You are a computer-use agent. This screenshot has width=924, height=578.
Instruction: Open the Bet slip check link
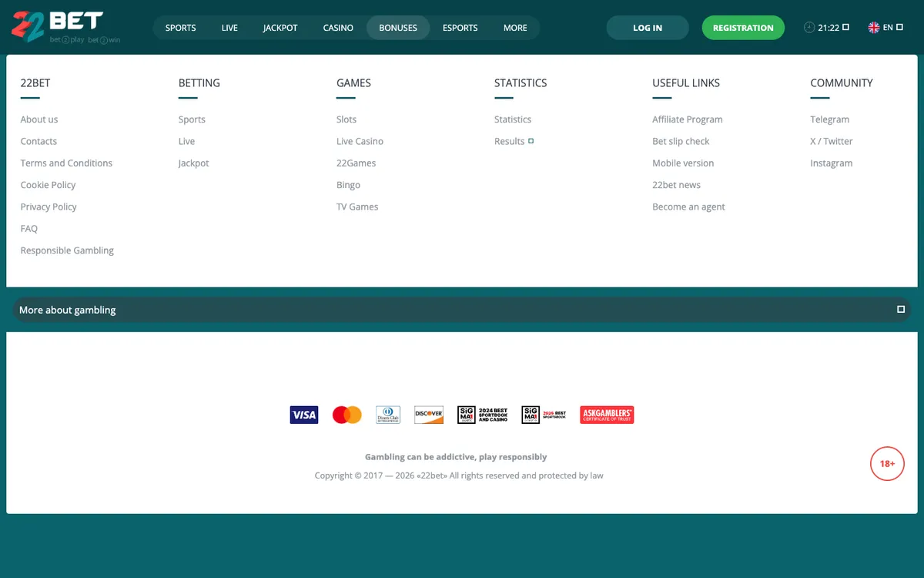(x=681, y=141)
